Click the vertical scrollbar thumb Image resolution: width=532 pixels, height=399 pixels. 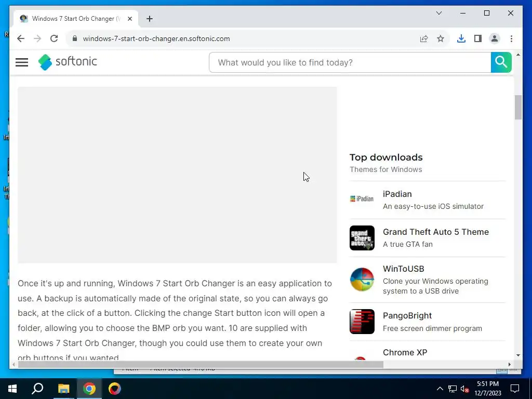(x=518, y=107)
